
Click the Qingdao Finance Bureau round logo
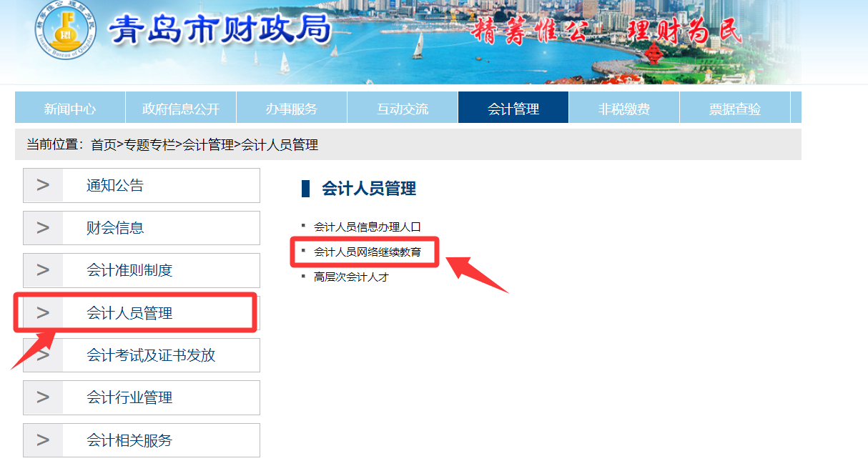(64, 30)
